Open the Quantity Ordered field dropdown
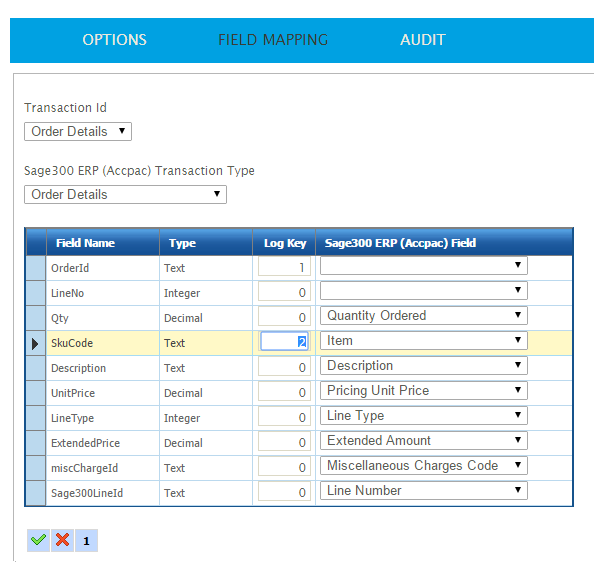The width and height of the screenshot is (604, 572). point(423,316)
